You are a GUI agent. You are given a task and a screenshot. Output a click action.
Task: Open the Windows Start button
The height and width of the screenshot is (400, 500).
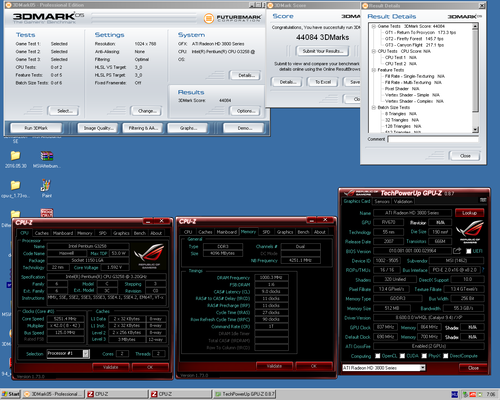tap(11, 394)
